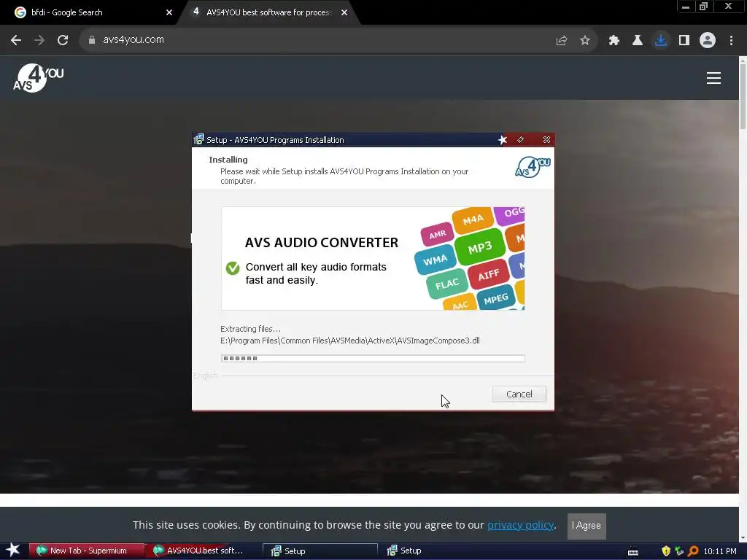Click the orange magnifier tray icon

pos(693,551)
